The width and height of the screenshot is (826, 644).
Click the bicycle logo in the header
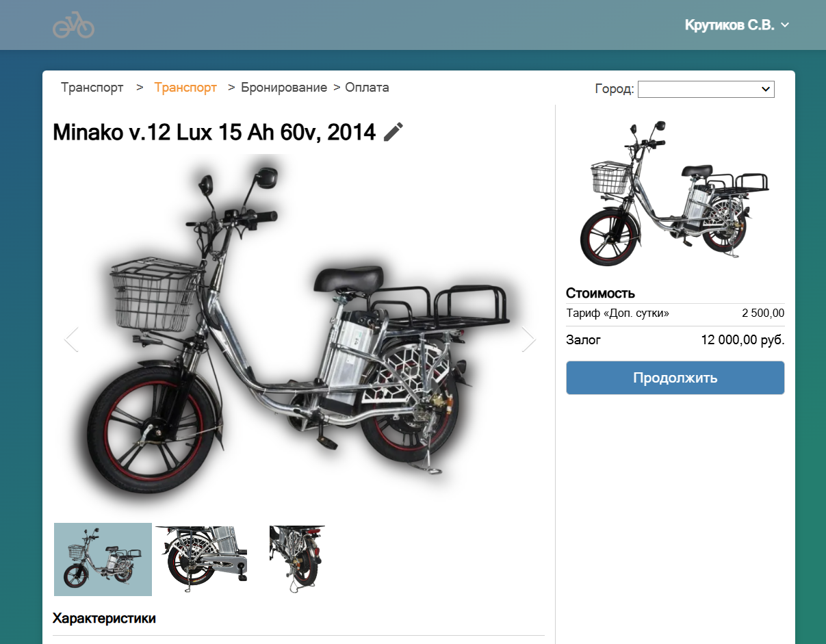(x=73, y=26)
